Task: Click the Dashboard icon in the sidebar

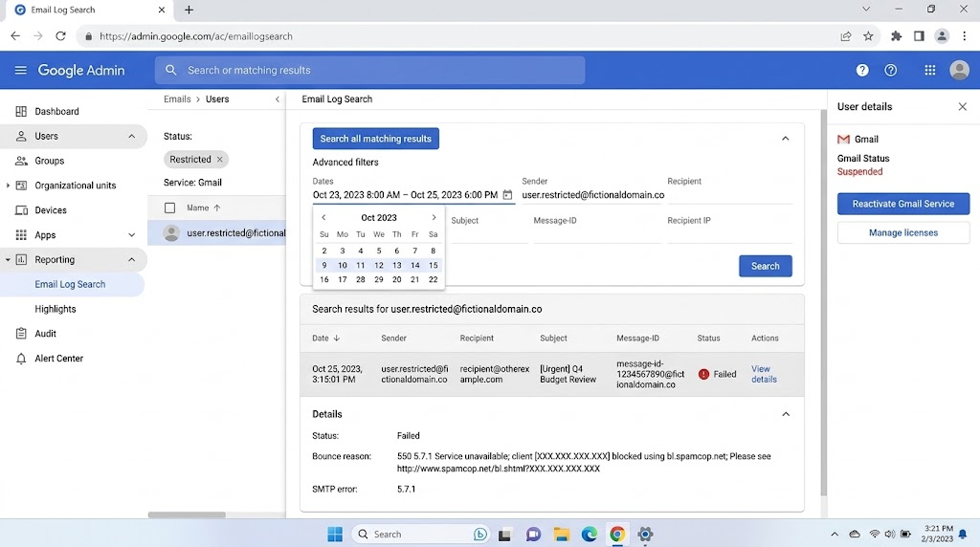Action: click(21, 111)
